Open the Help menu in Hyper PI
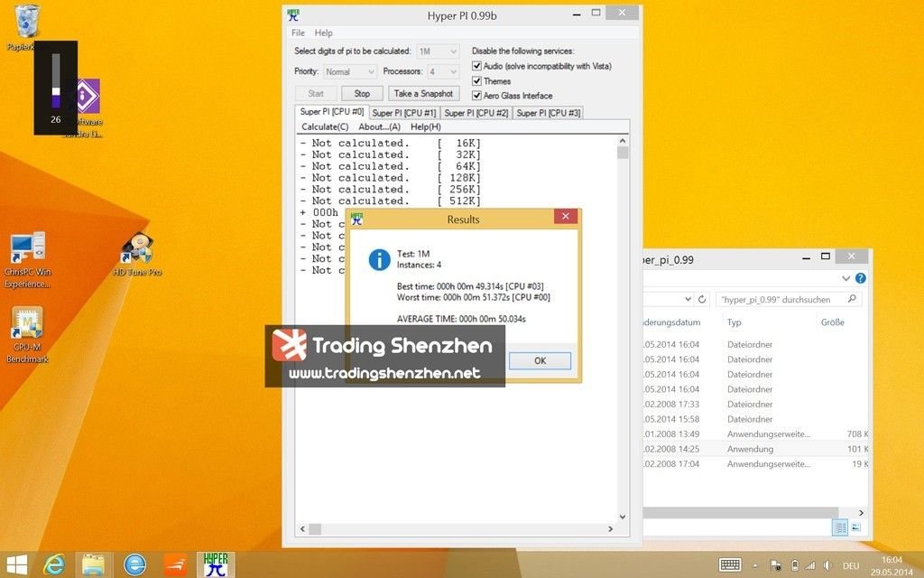The width and height of the screenshot is (924, 578). click(324, 33)
